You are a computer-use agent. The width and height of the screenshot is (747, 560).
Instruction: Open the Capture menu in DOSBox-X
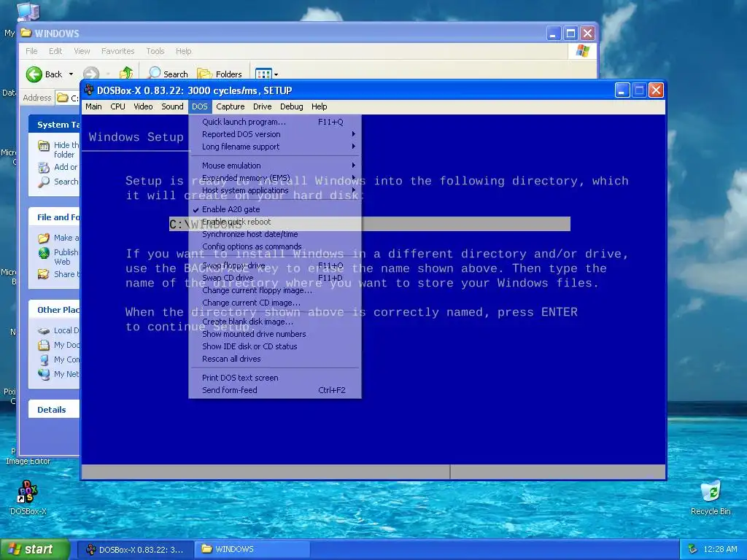(x=230, y=106)
